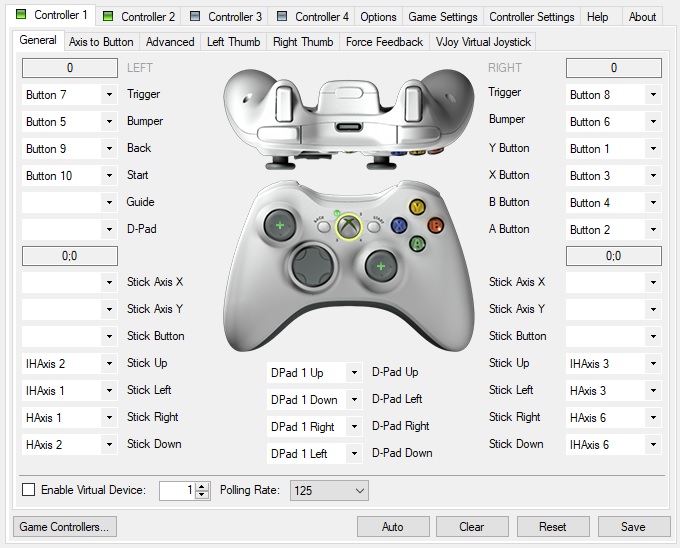Click the Game Controllers... button

65,526
